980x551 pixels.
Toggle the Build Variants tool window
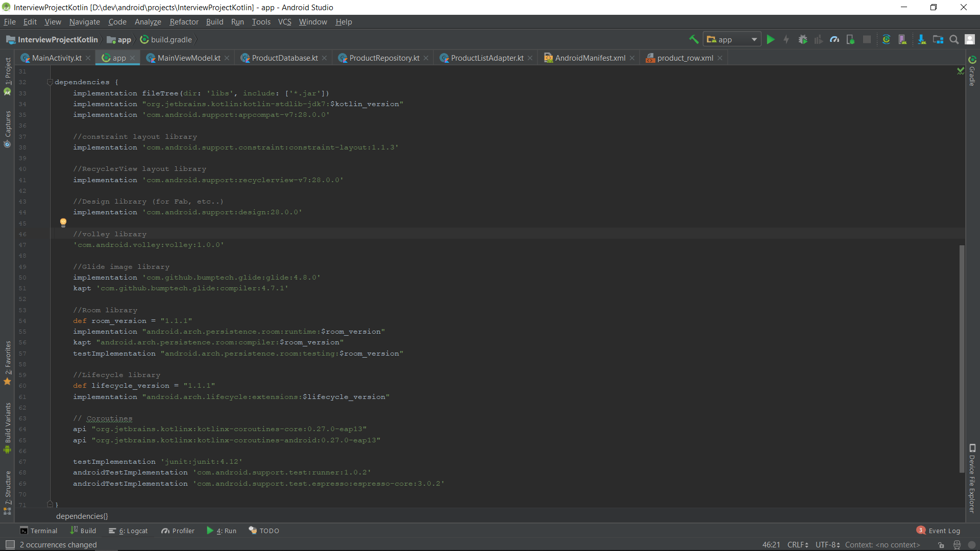(x=8, y=428)
